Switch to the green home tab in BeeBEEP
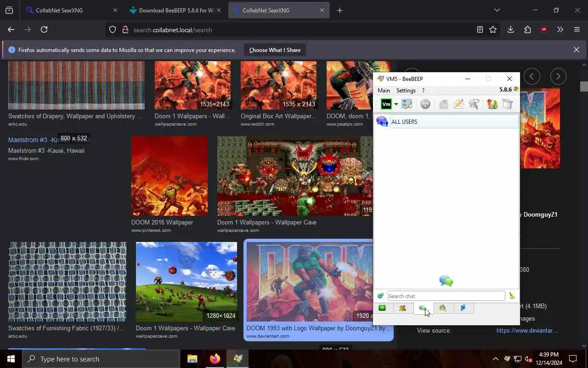Image resolution: width=588 pixels, height=368 pixels. pyautogui.click(x=383, y=308)
